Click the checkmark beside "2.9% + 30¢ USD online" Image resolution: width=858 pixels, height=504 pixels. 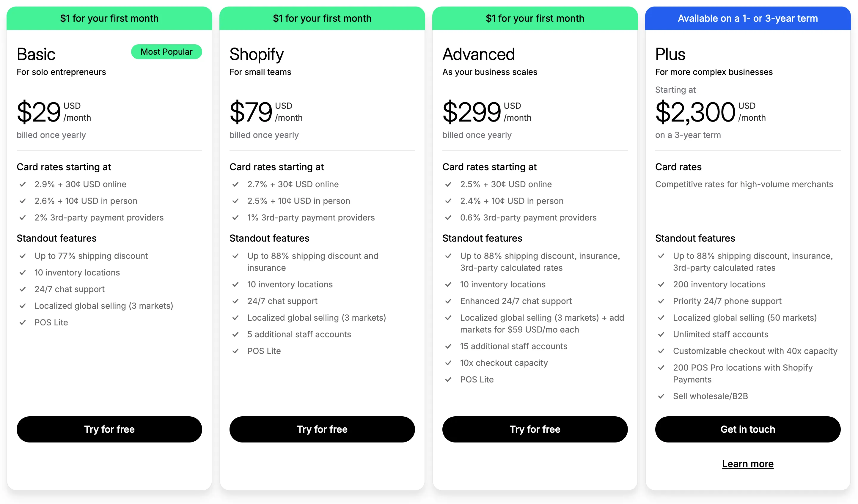tap(23, 184)
